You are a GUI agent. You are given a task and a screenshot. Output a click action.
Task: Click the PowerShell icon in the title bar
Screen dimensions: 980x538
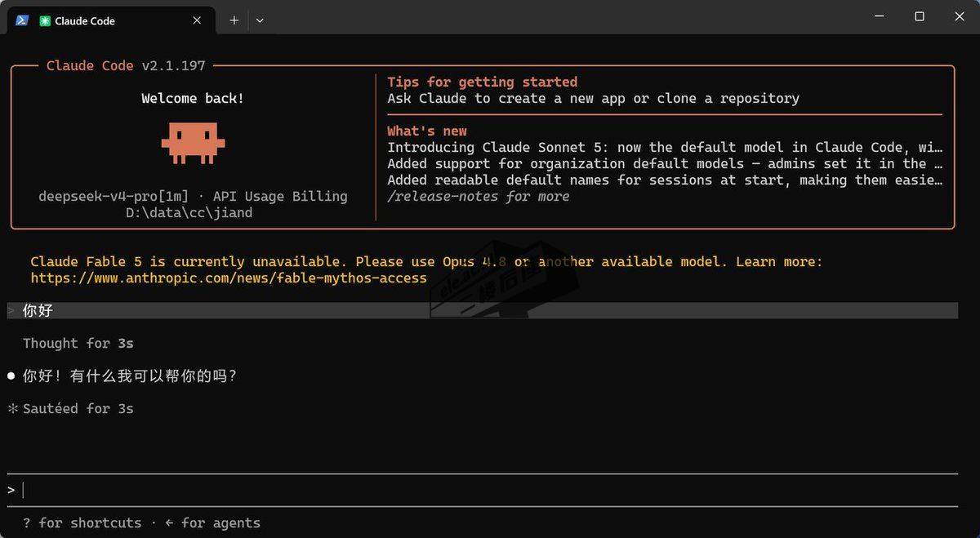tap(22, 20)
